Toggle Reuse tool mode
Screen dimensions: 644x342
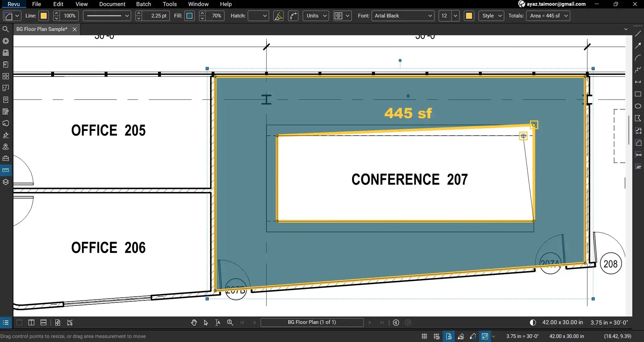(x=473, y=336)
